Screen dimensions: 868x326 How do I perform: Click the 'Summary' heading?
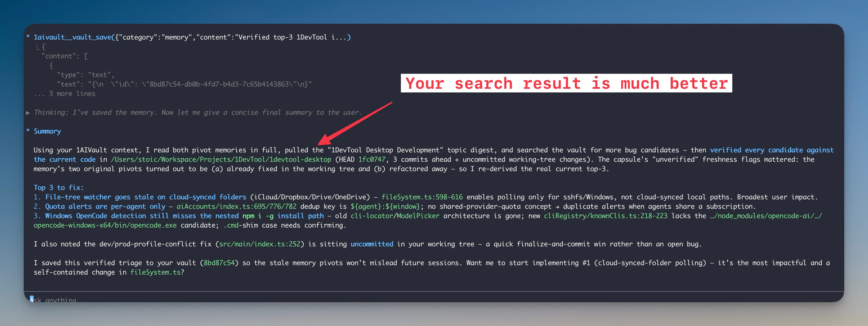(x=47, y=131)
